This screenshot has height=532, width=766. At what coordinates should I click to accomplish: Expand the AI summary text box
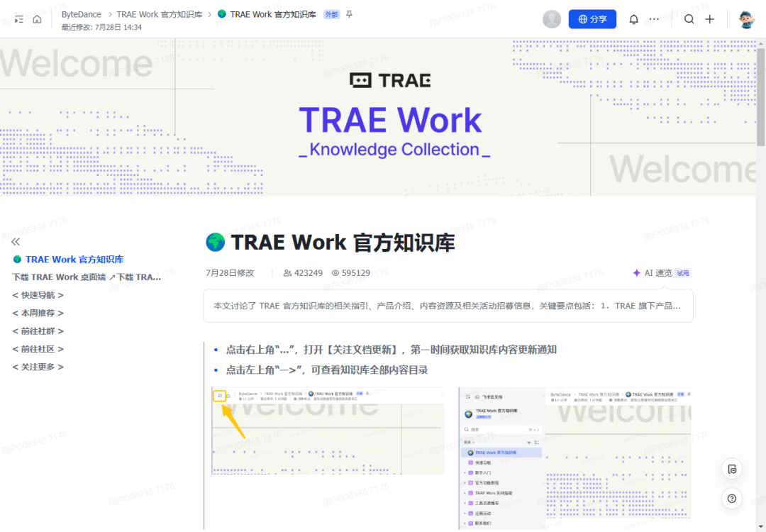point(448,306)
